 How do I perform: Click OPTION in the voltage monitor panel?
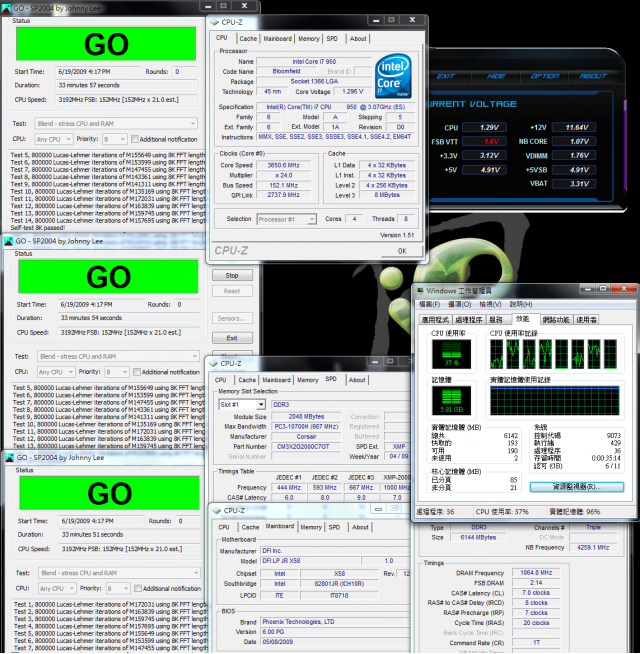coord(545,76)
